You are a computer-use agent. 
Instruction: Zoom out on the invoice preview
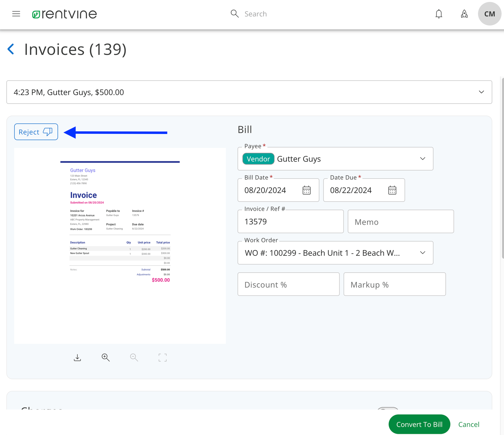coord(134,357)
